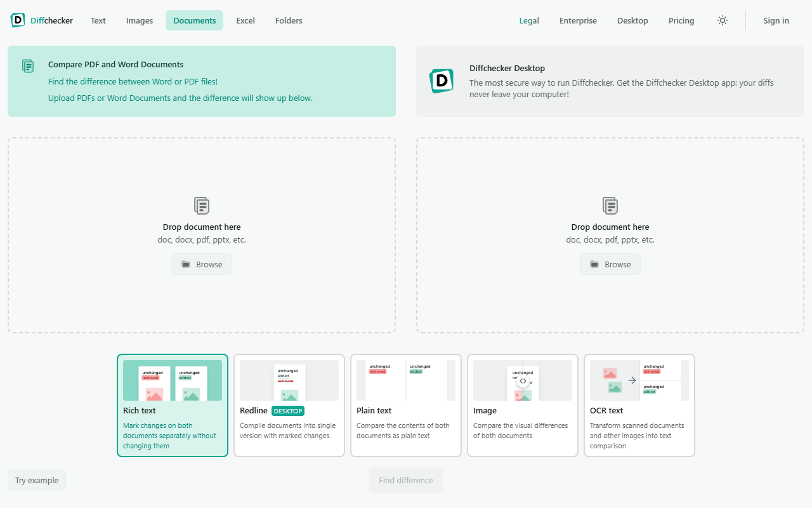Click the 'Diffchecker Desktop' banner heading
Screen dimensions: 812x508
[507, 68]
